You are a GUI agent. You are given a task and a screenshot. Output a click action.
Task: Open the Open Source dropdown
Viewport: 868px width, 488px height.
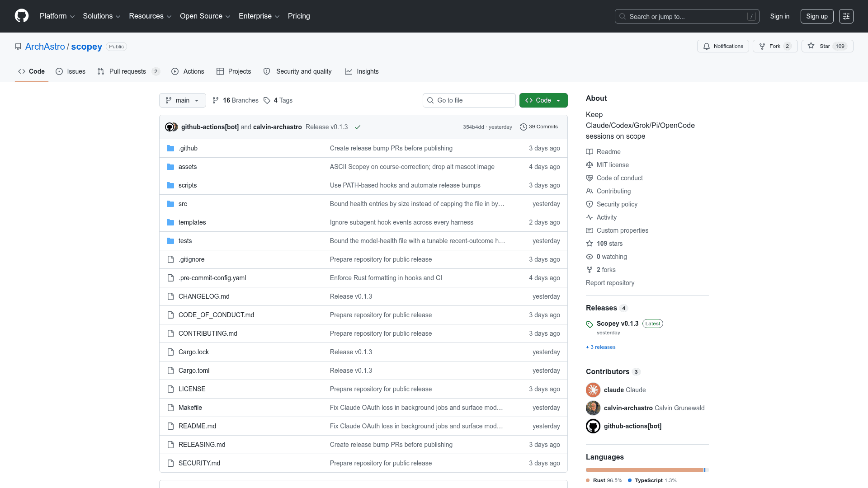point(205,16)
